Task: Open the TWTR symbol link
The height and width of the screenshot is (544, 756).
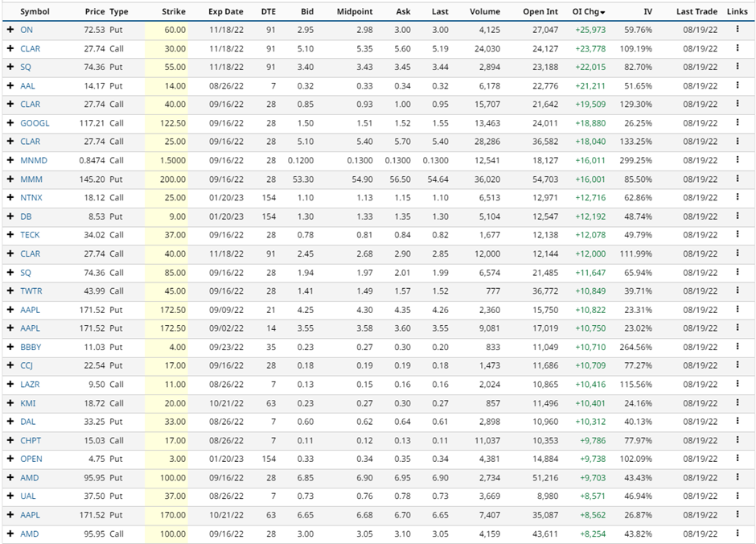Action: [31, 291]
